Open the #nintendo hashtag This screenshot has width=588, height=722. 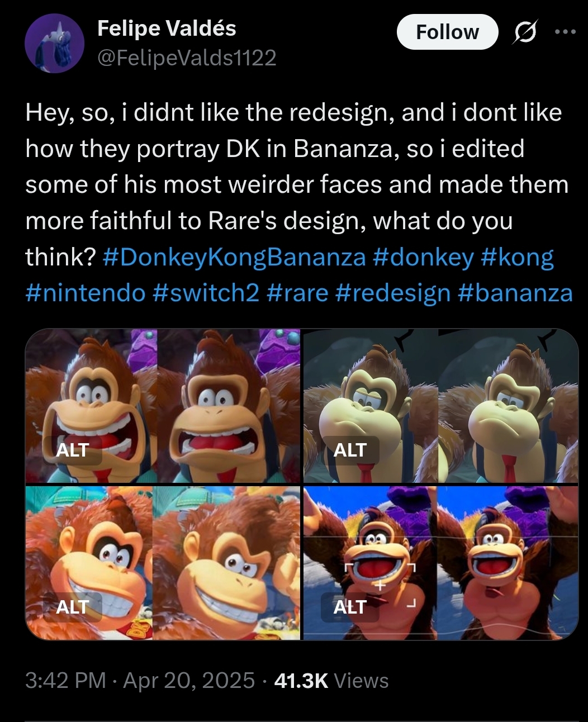click(x=86, y=293)
